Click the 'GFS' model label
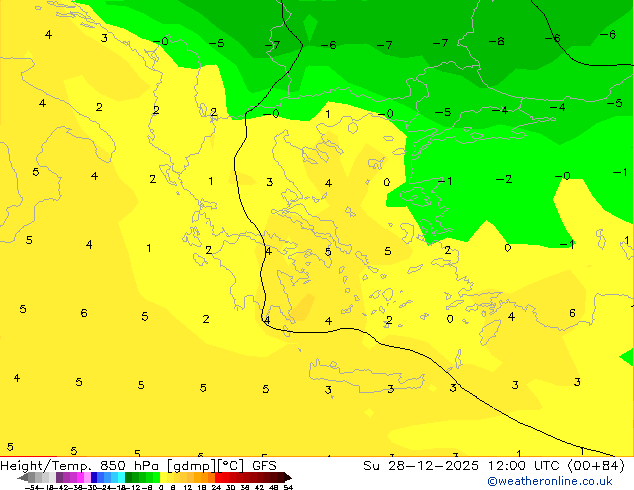 coord(264,466)
